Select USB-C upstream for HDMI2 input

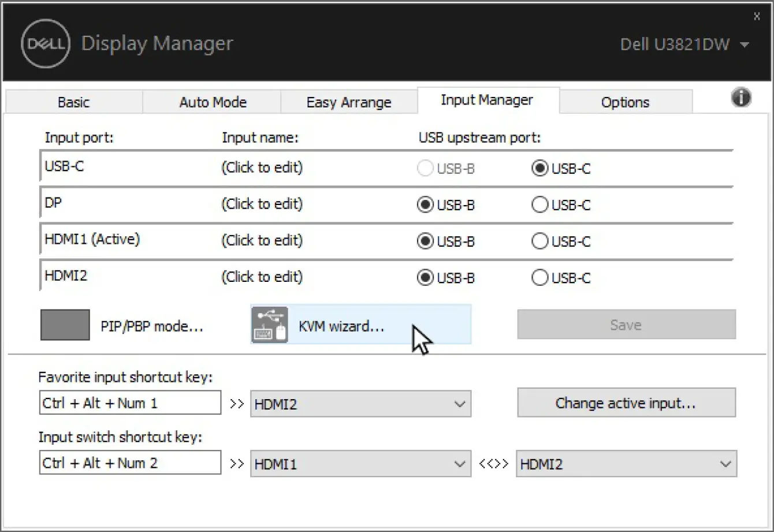point(539,277)
